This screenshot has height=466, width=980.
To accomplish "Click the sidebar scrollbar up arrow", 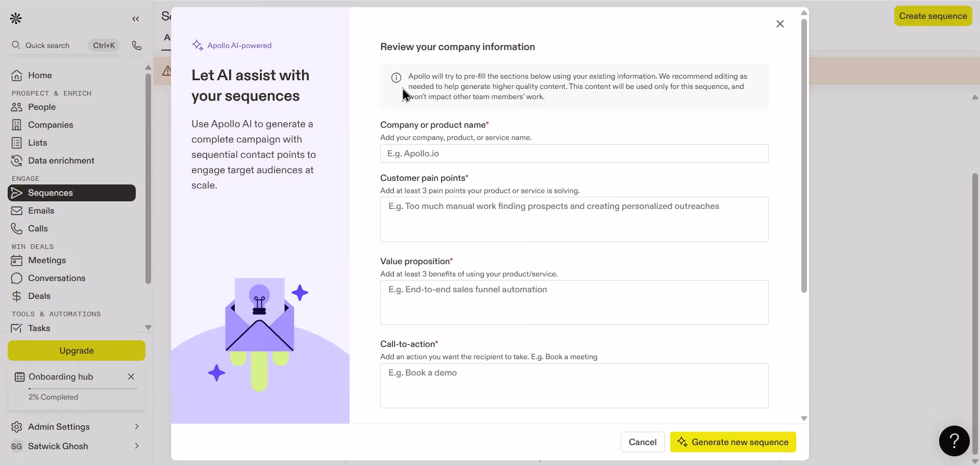I will coord(148,67).
